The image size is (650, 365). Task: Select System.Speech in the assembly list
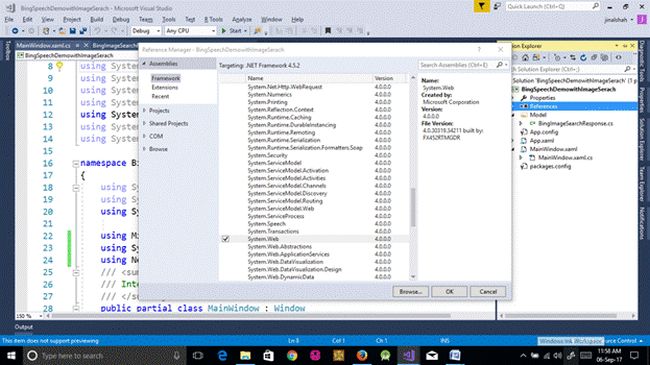click(x=267, y=224)
